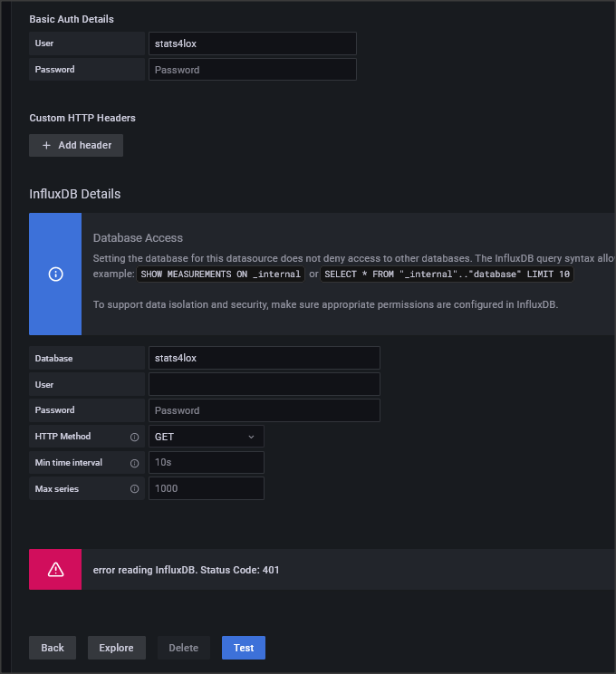The width and height of the screenshot is (616, 674).
Task: Focus the InfluxDB Details Password field
Action: coord(265,410)
